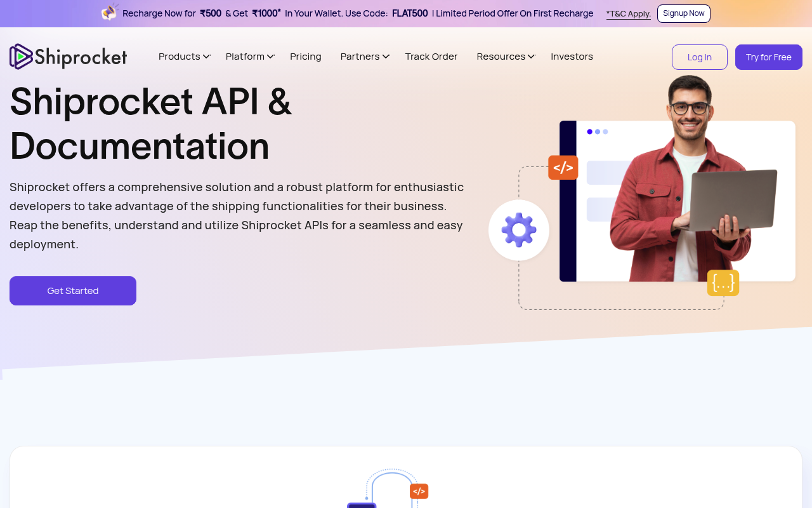Click the Log In button

(x=700, y=57)
